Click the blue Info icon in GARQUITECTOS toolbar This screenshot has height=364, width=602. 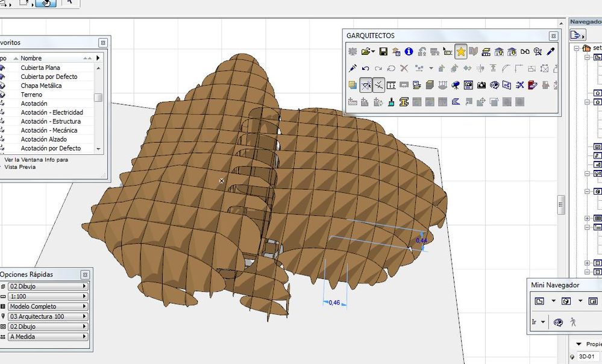click(x=409, y=52)
